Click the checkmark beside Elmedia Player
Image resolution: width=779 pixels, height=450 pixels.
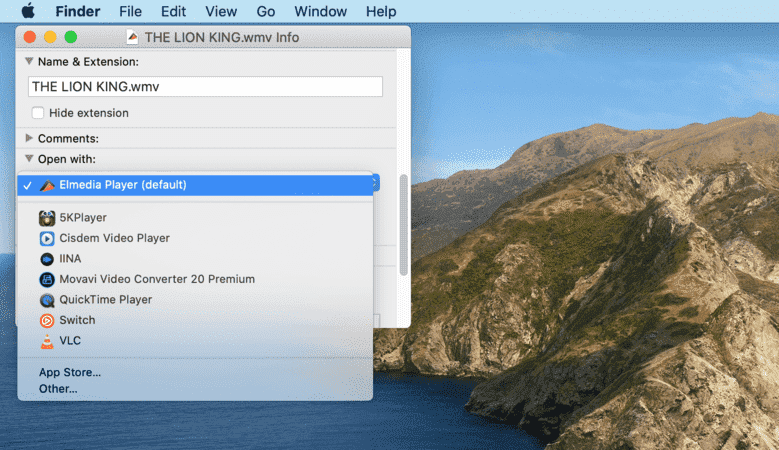(27, 185)
